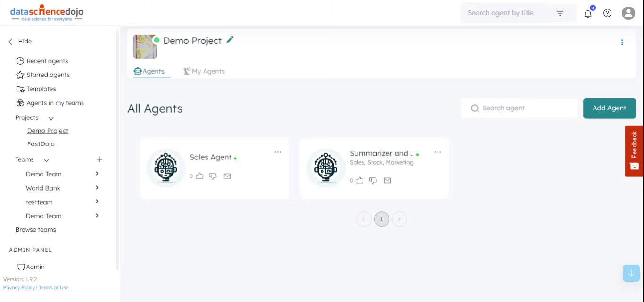Add a new team with plus icon

point(99,159)
